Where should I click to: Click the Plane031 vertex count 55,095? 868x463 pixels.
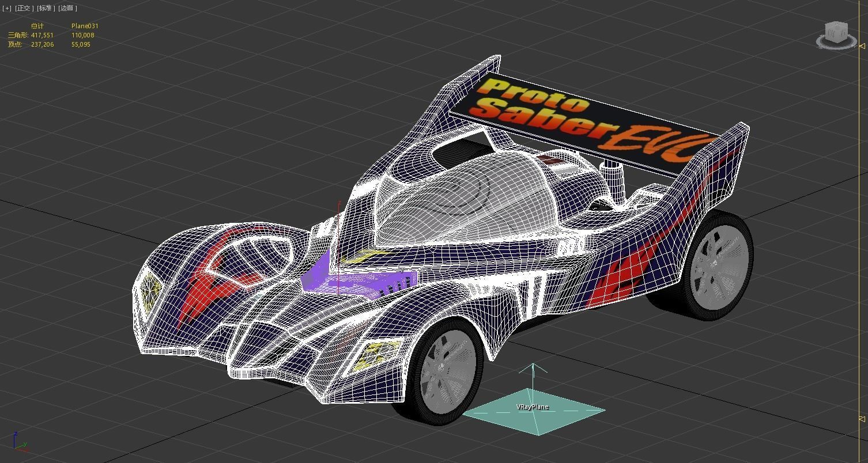pyautogui.click(x=81, y=44)
